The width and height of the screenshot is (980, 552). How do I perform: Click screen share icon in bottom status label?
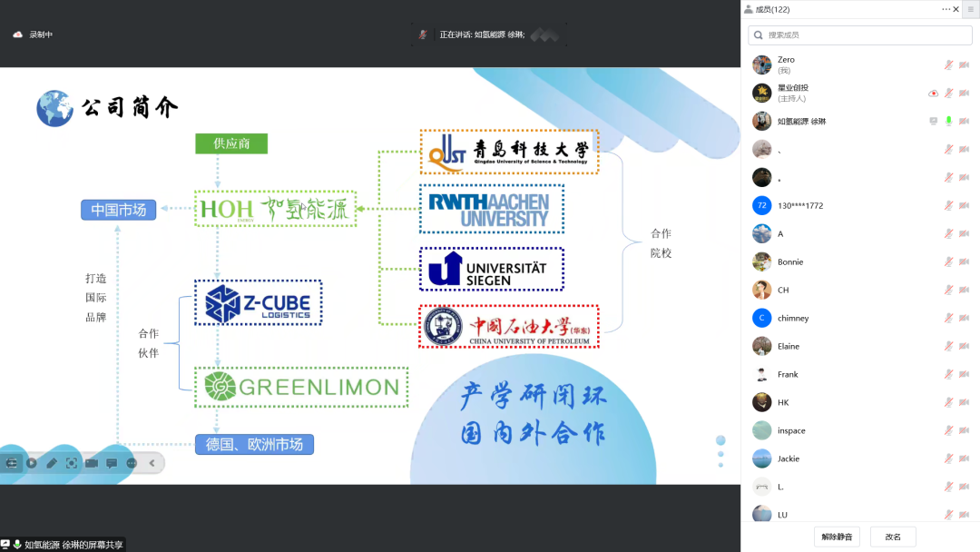[5, 545]
